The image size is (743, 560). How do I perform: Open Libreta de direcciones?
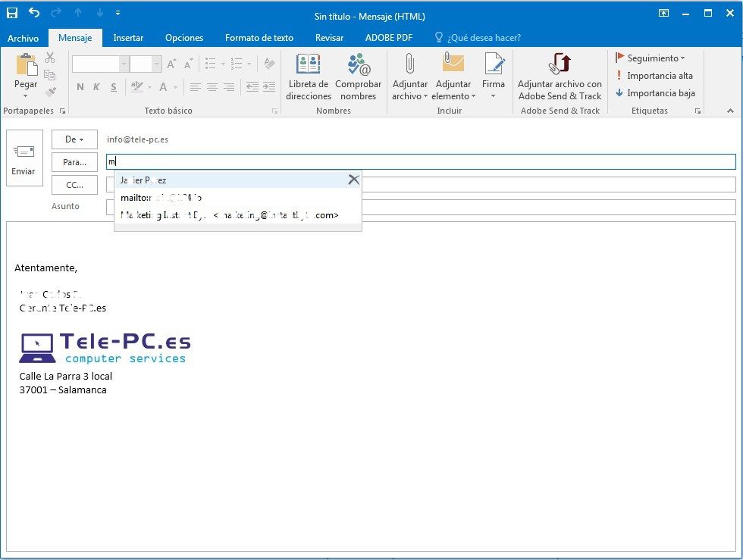click(x=309, y=77)
